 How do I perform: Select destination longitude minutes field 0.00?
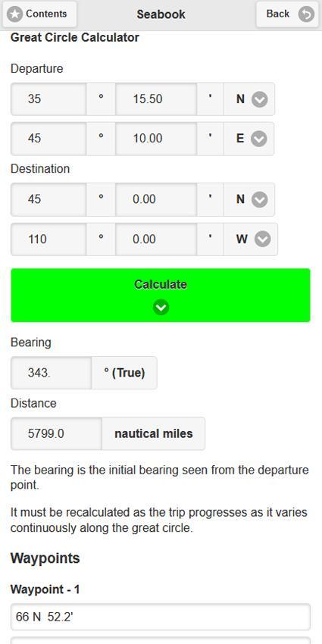click(x=156, y=239)
